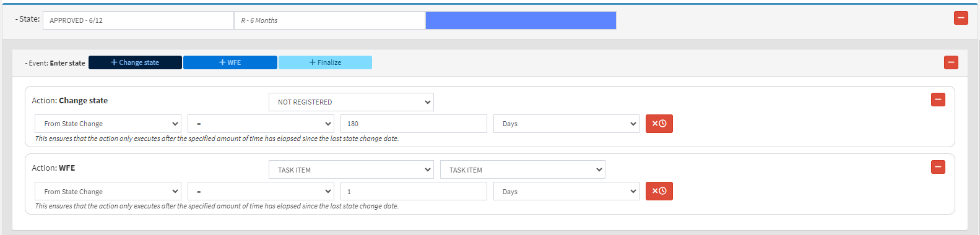Edit the state name field APPROVED - 6/12

tap(138, 20)
